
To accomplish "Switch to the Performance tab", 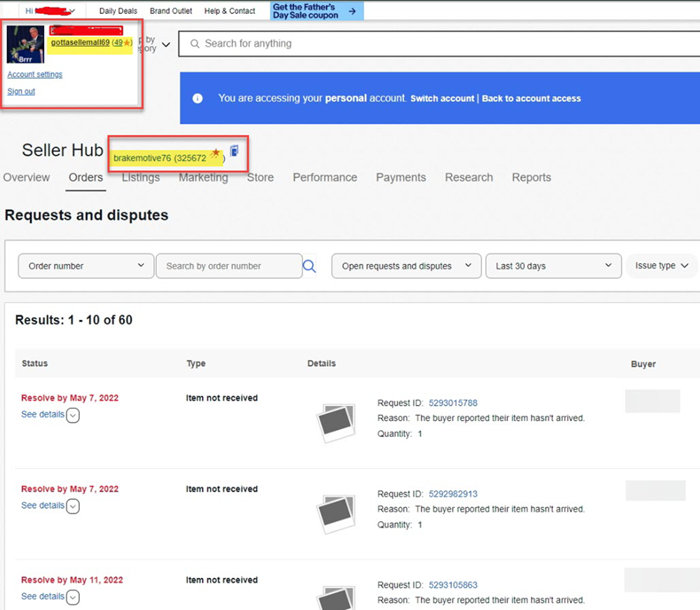I will (x=325, y=178).
